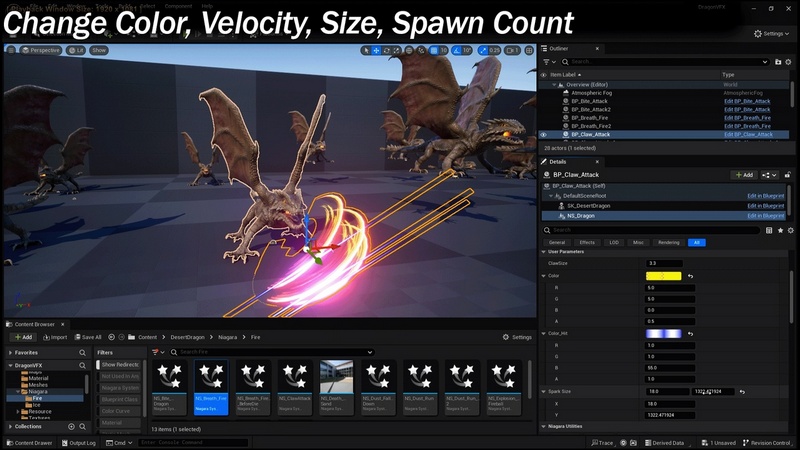Open the viewport options hamburger menu
Screen dimensions: 800x450
[x=11, y=50]
